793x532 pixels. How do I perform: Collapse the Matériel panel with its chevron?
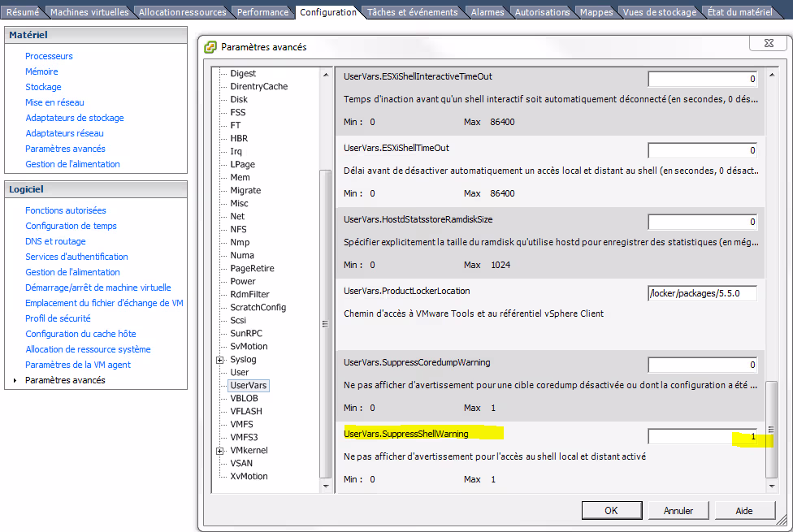click(x=178, y=35)
